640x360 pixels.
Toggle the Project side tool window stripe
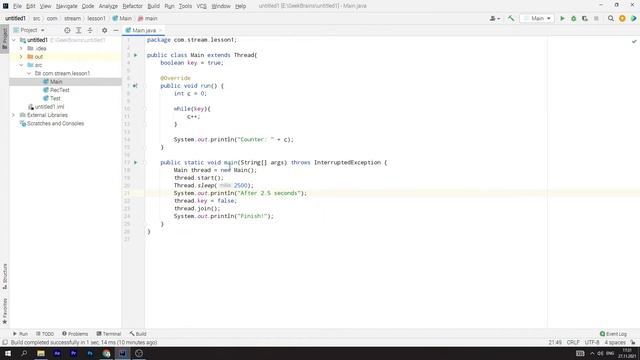pos(4,38)
